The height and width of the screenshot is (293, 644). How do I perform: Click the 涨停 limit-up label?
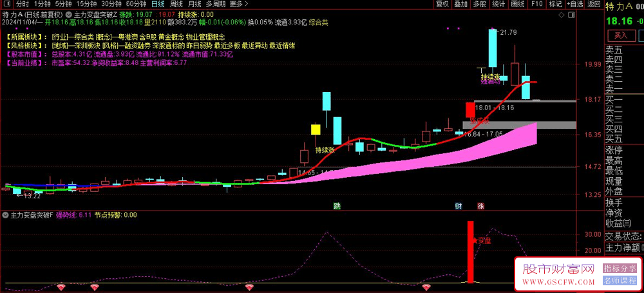[614, 151]
